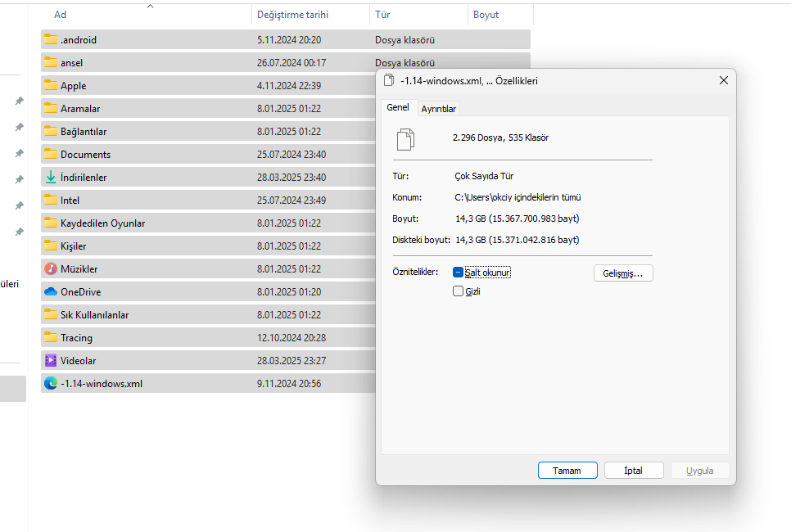791x532 pixels.
Task: Click the Boyut value 15.367.700.983 bayt
Action: [517, 219]
